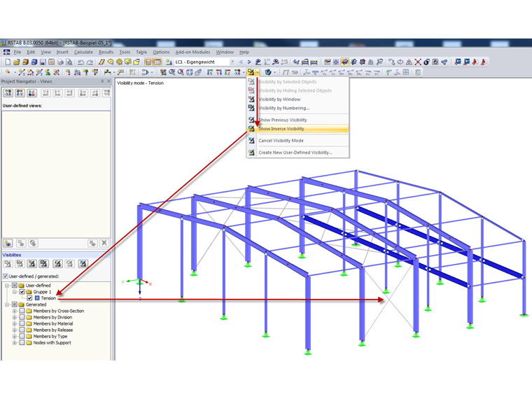Expand Members by Type node
This screenshot has width=532, height=399.
15,336
